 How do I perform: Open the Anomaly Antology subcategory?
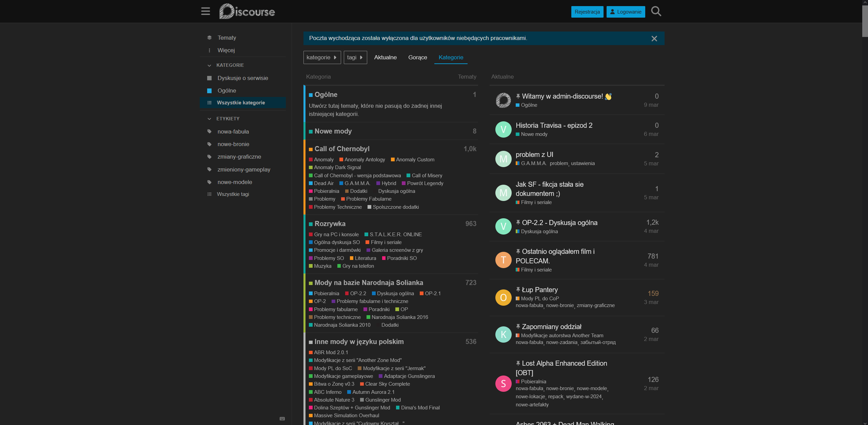point(364,160)
